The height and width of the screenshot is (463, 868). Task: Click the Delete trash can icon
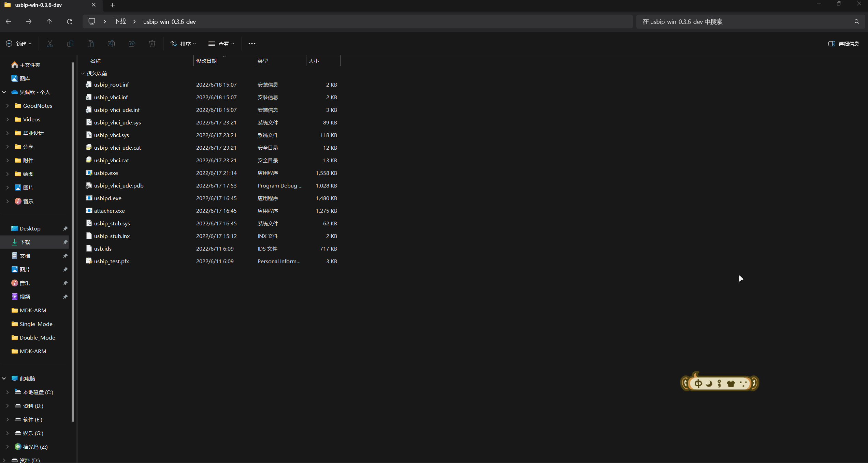tap(152, 44)
